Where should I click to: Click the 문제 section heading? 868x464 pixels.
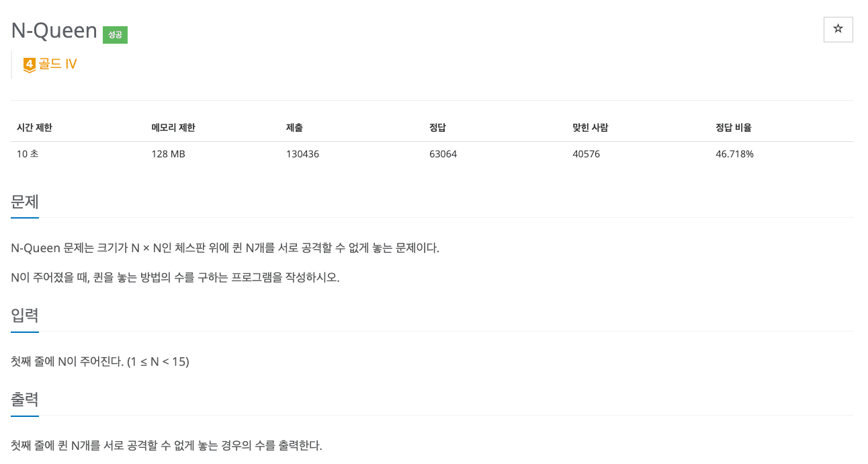25,202
